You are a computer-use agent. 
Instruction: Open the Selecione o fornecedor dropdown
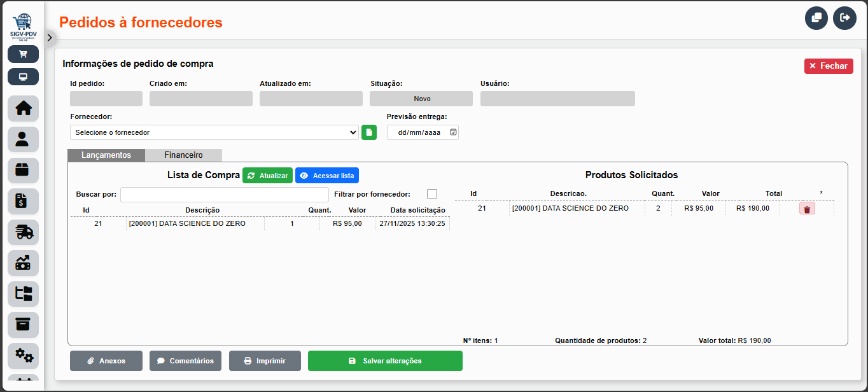coord(214,132)
